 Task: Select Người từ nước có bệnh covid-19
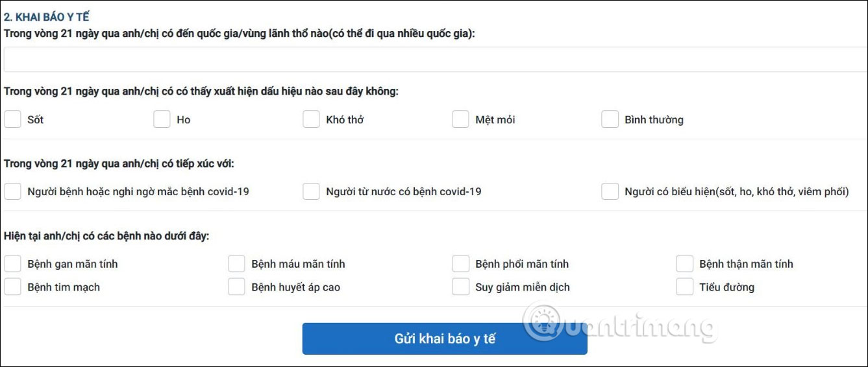[311, 191]
